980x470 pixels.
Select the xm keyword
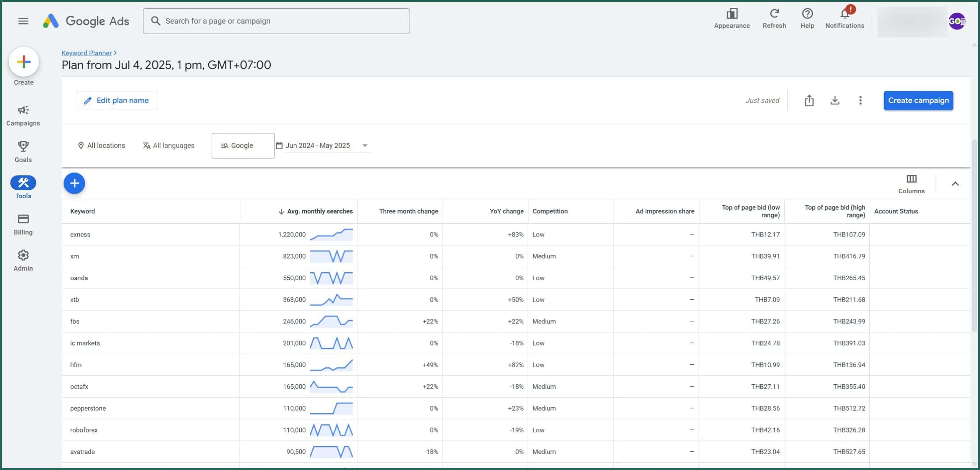tap(74, 256)
